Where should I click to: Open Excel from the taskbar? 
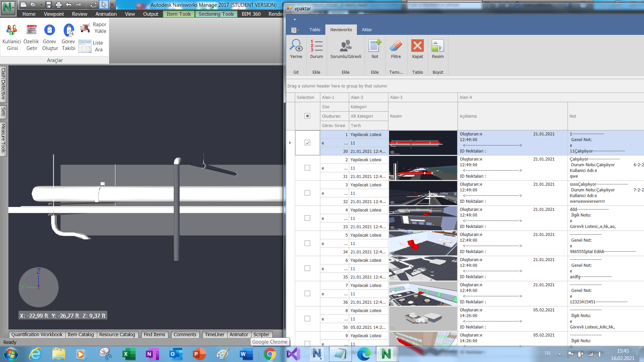tap(128, 354)
